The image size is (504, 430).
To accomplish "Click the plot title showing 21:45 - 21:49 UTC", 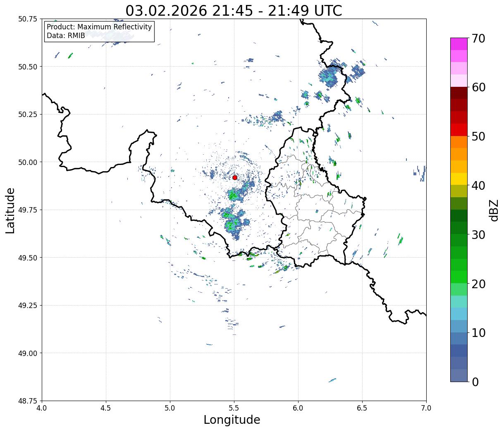I will click(234, 10).
